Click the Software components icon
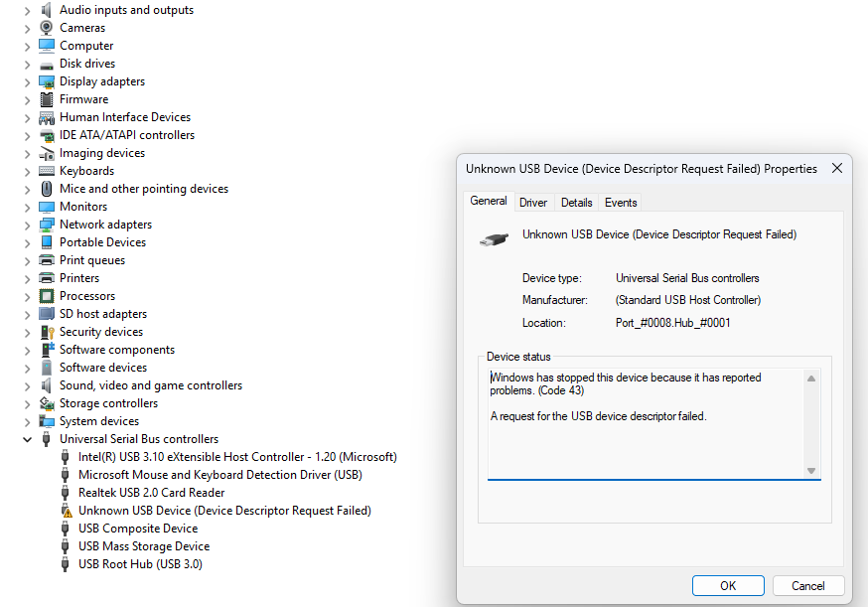Screen dimensions: 868x607 tap(47, 350)
